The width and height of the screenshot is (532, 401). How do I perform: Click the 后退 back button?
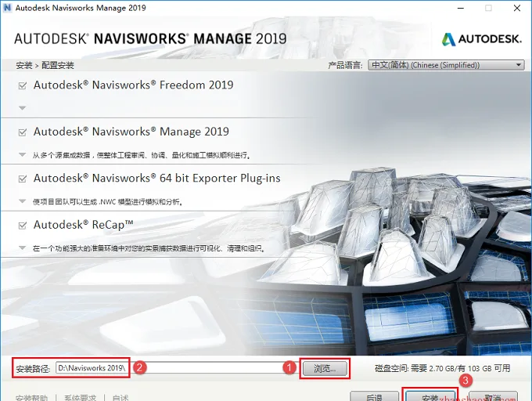374,397
